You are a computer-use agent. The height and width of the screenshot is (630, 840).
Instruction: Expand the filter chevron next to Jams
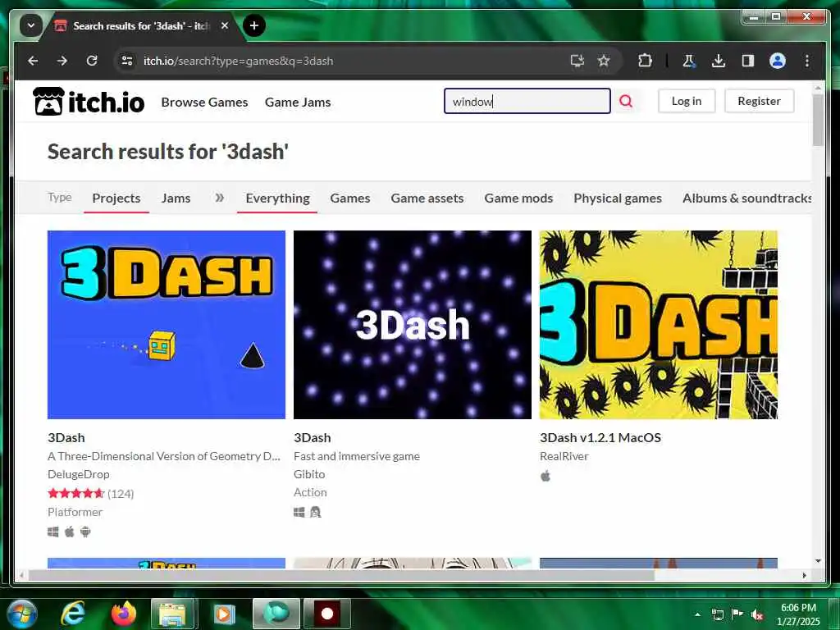[x=220, y=198]
